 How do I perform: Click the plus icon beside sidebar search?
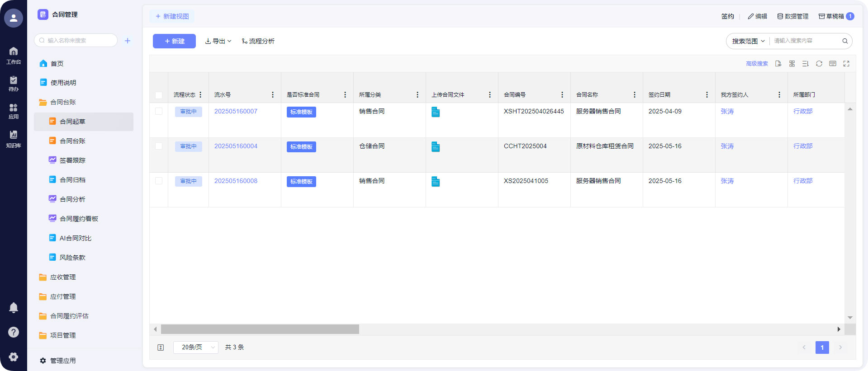point(128,41)
